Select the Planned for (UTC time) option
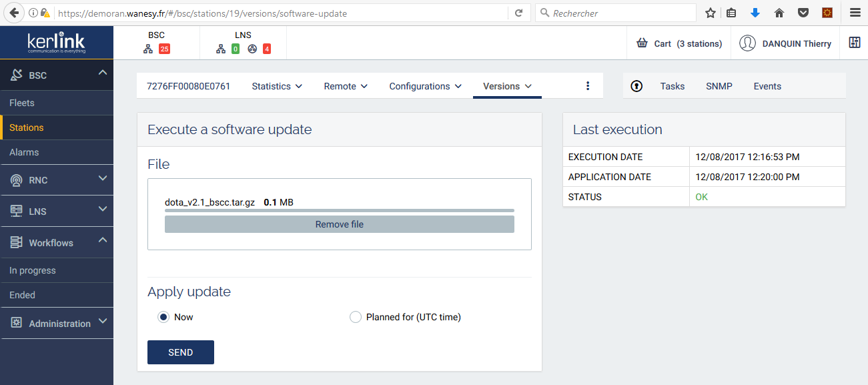 (x=356, y=317)
